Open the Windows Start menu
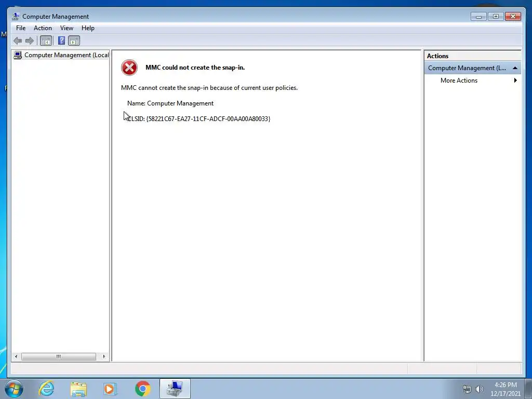This screenshot has width=532, height=399. (x=14, y=389)
